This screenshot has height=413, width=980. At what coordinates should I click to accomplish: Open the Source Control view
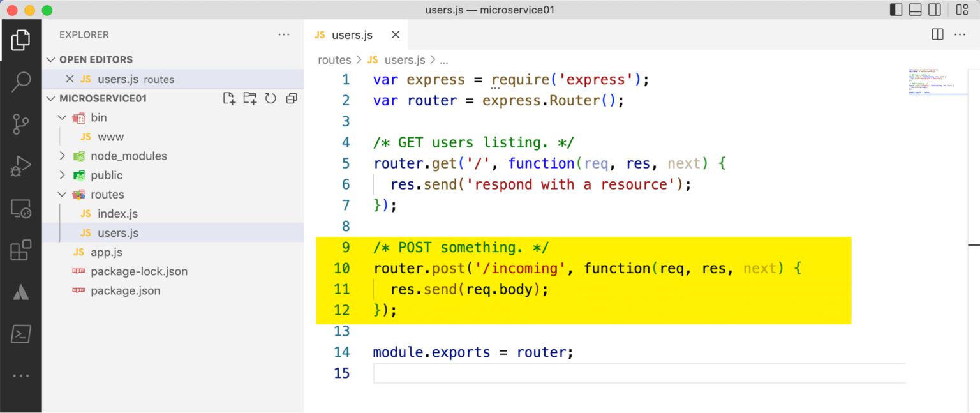tap(20, 124)
